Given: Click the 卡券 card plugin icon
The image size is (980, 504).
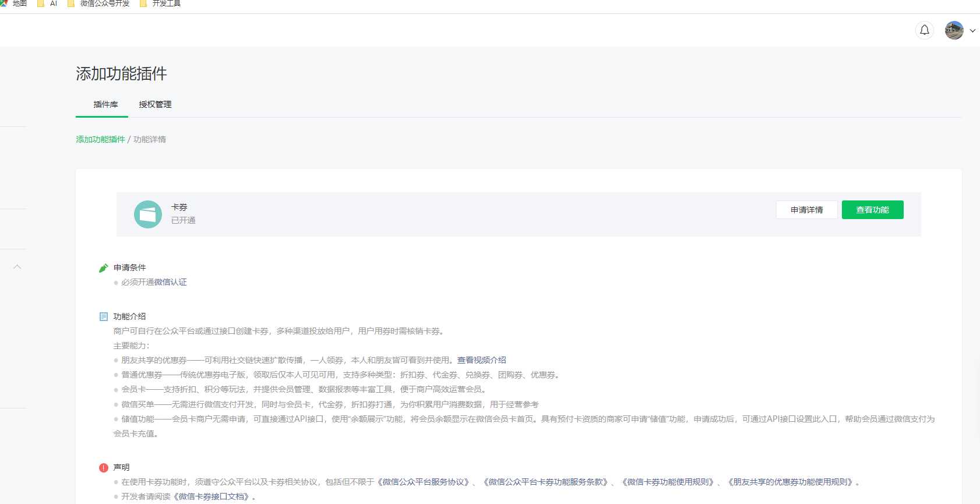Looking at the screenshot, I should 148,214.
